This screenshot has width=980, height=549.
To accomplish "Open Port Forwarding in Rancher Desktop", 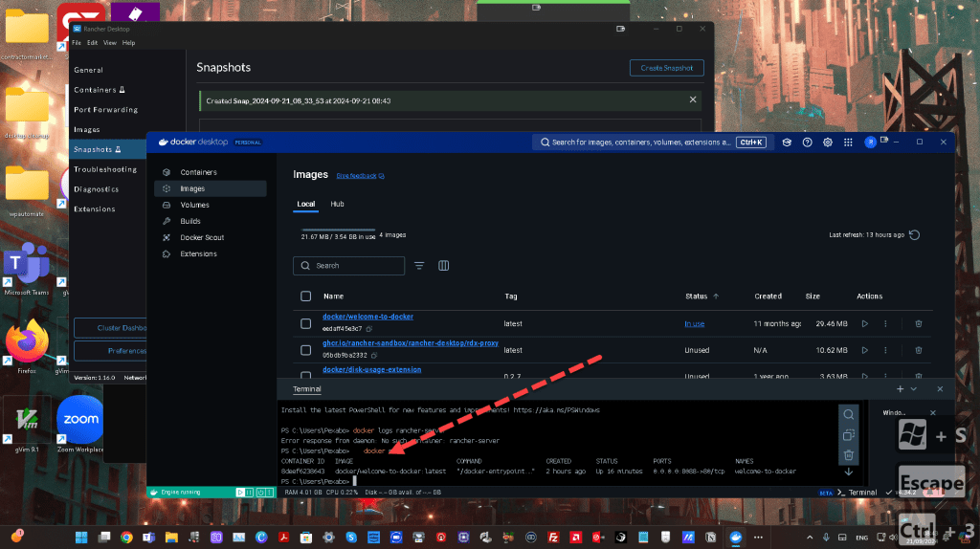I will [107, 110].
